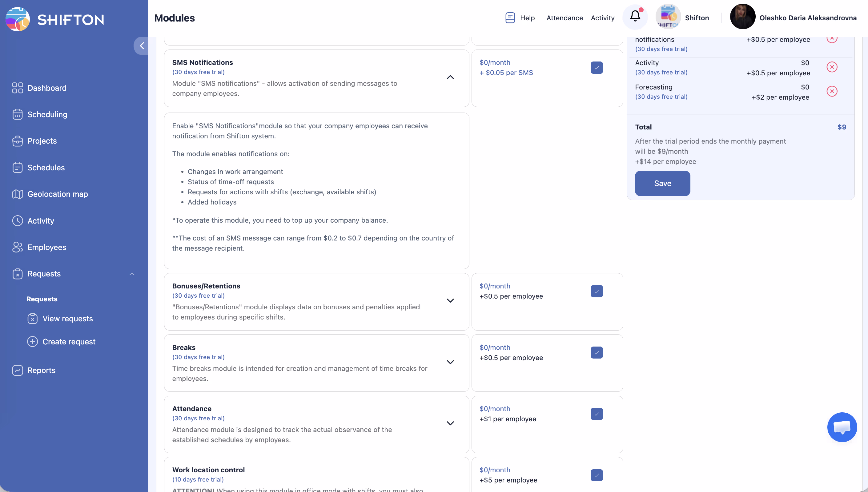Open the notifications bell icon

pyautogui.click(x=635, y=16)
